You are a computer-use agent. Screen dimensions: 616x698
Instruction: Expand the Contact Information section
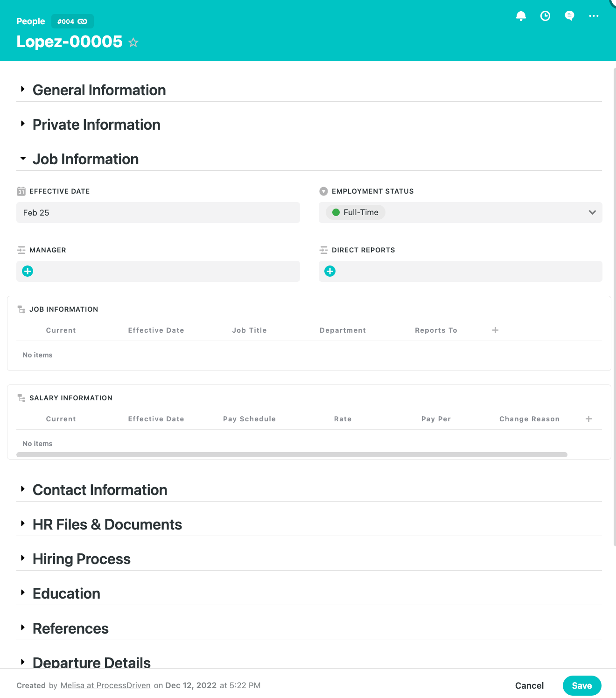tap(22, 489)
